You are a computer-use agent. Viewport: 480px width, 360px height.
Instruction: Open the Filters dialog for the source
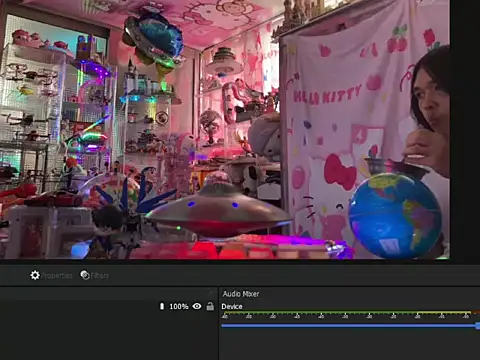(94, 275)
